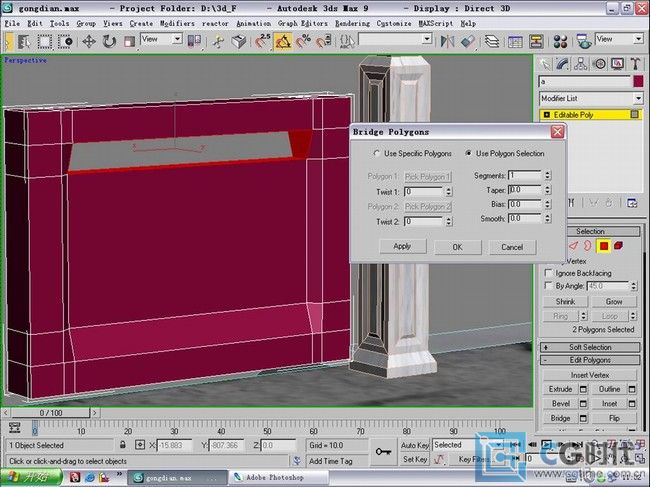Open the Graph Editors menu

(302, 24)
